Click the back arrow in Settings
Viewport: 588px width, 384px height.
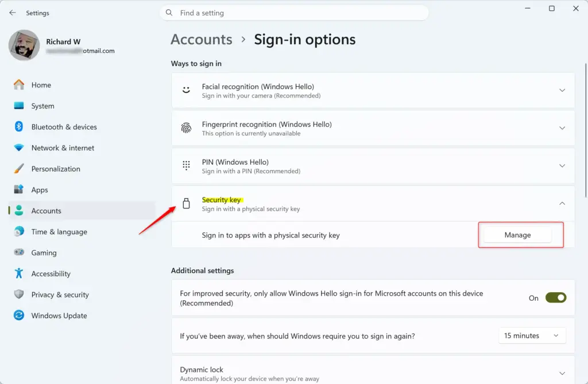pyautogui.click(x=13, y=13)
